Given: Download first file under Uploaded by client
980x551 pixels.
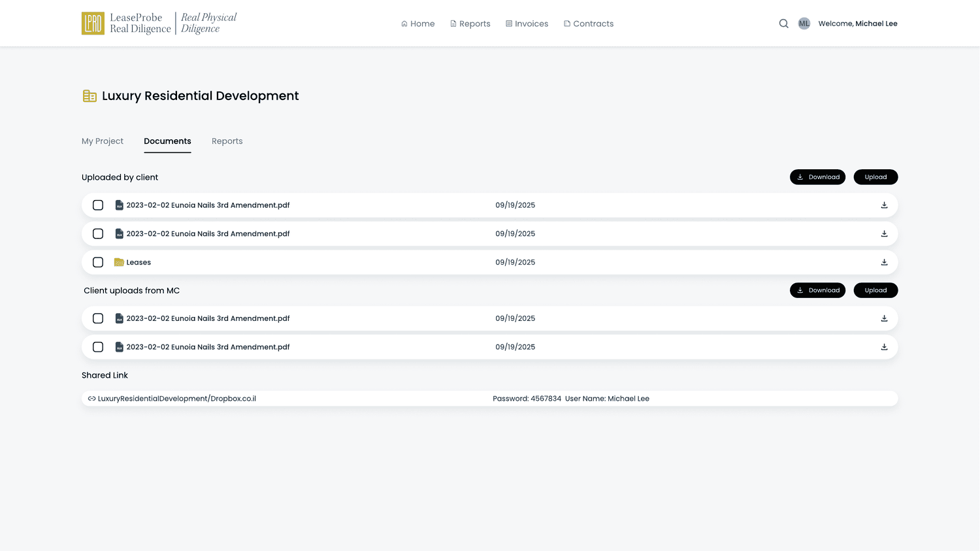Looking at the screenshot, I should point(884,205).
